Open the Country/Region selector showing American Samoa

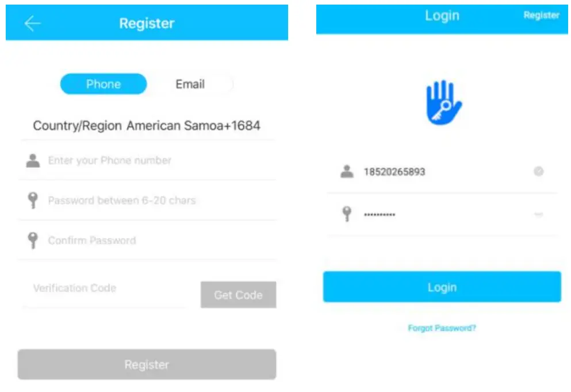point(147,125)
